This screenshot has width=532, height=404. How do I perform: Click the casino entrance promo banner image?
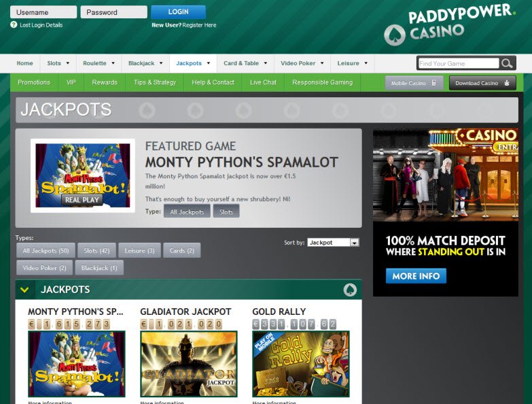(x=446, y=175)
